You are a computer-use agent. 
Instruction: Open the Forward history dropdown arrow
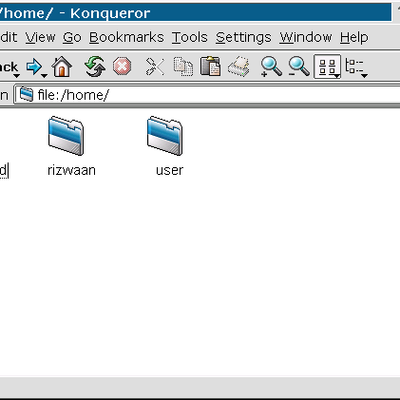pos(44,76)
